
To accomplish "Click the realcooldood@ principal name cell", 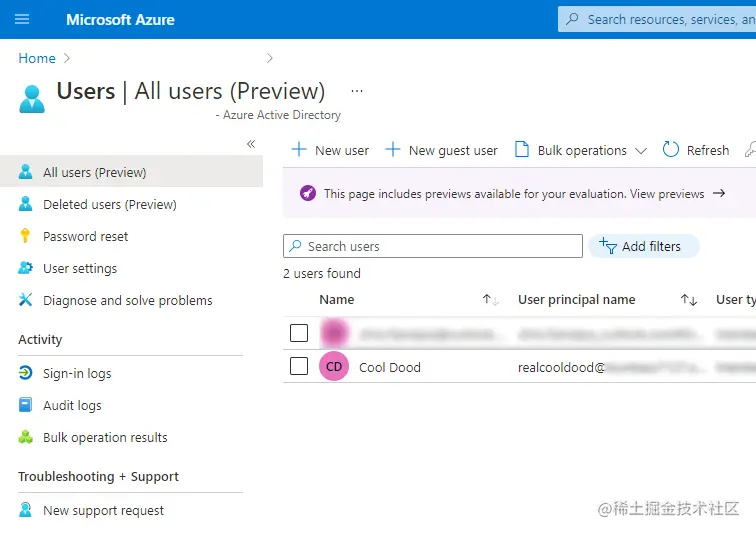I will (561, 367).
